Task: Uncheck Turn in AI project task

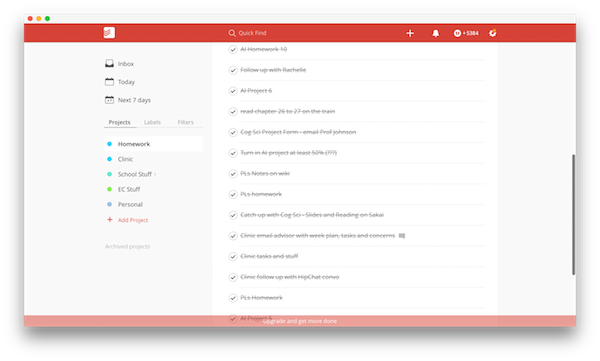Action: [x=233, y=153]
